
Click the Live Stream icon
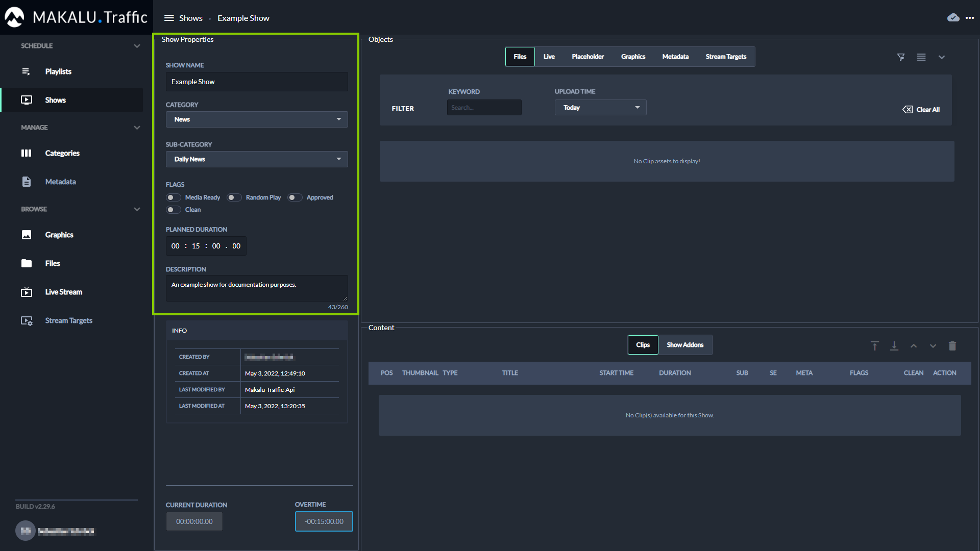coord(27,292)
